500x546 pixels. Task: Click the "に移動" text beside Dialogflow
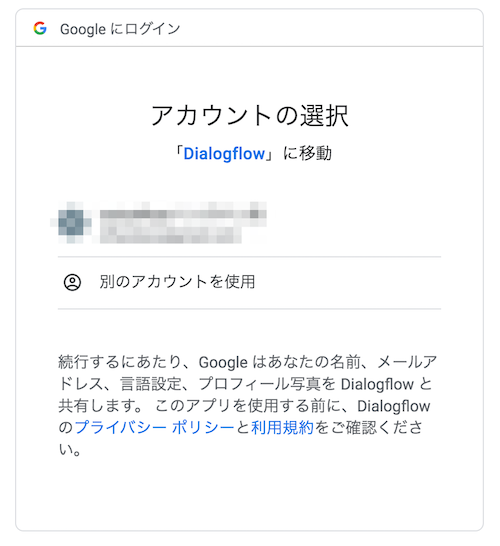coord(307,154)
